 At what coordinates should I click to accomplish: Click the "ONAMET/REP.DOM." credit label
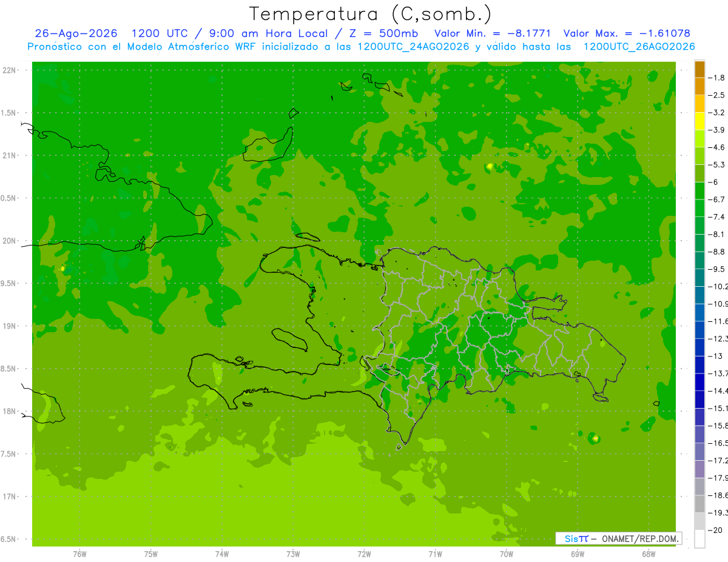click(x=641, y=538)
